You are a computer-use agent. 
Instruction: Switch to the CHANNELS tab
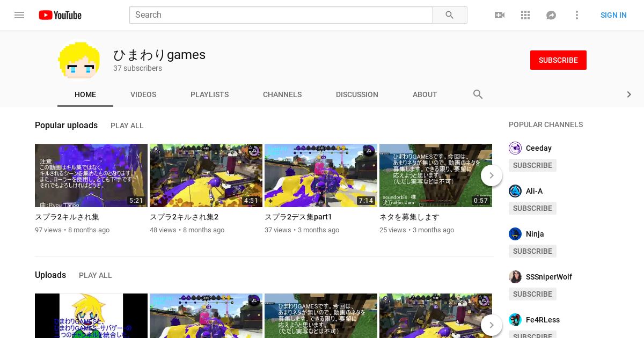[282, 94]
